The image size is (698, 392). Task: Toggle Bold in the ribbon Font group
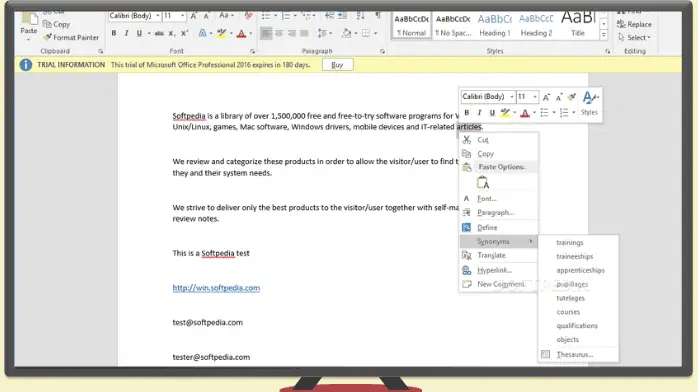114,33
